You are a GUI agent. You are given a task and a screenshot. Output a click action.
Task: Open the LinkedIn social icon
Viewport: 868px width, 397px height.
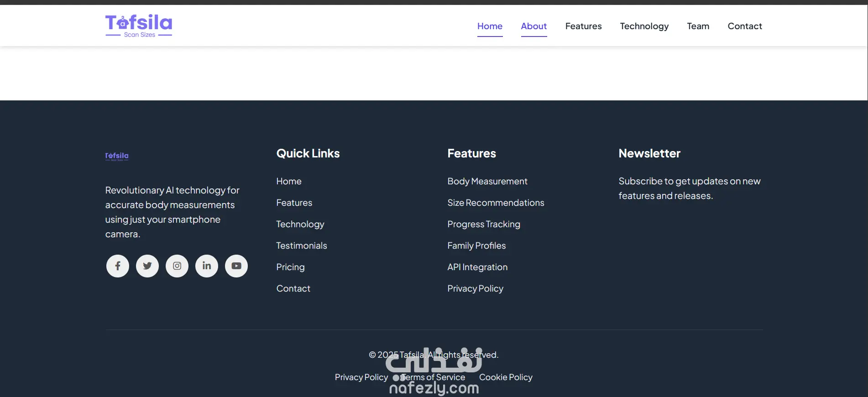(207, 266)
